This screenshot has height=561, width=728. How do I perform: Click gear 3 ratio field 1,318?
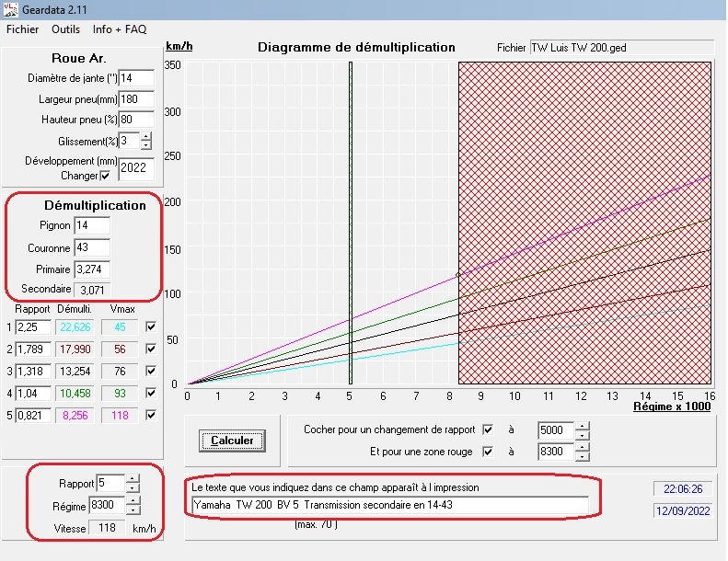(x=33, y=372)
